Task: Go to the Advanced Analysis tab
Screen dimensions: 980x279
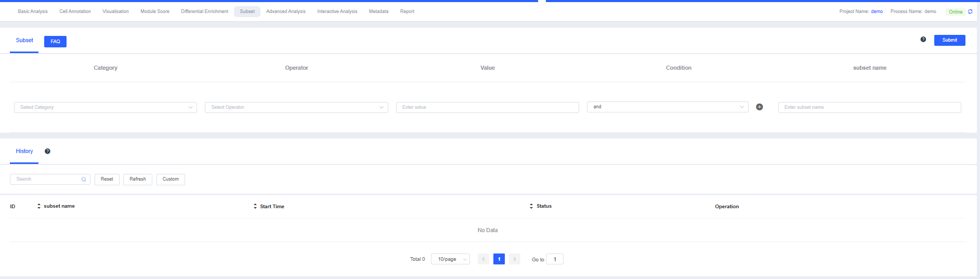Action: [x=285, y=11]
